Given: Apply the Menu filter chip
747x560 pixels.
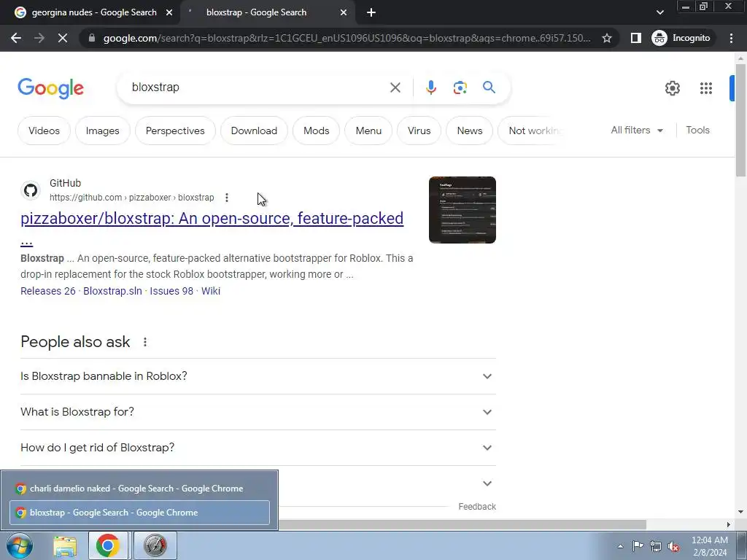Looking at the screenshot, I should point(368,131).
